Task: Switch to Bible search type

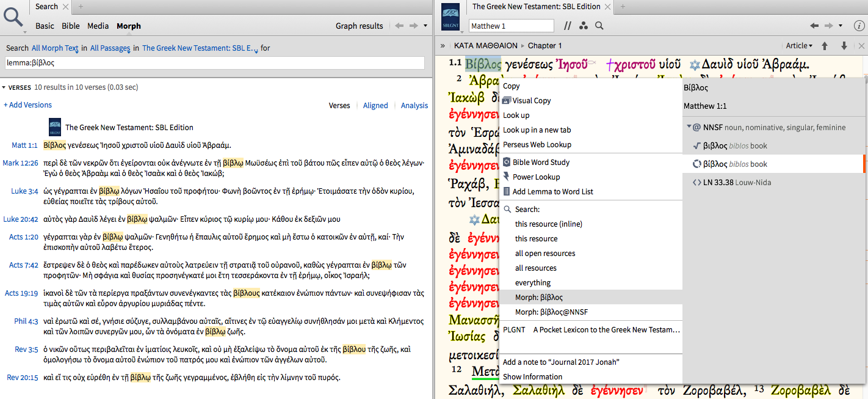Action: pos(71,26)
